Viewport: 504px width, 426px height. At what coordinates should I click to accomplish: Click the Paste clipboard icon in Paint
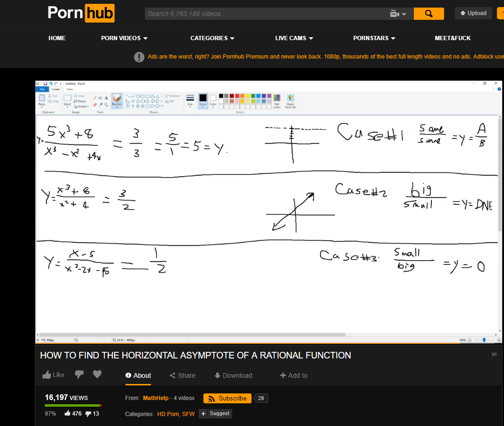click(x=42, y=97)
